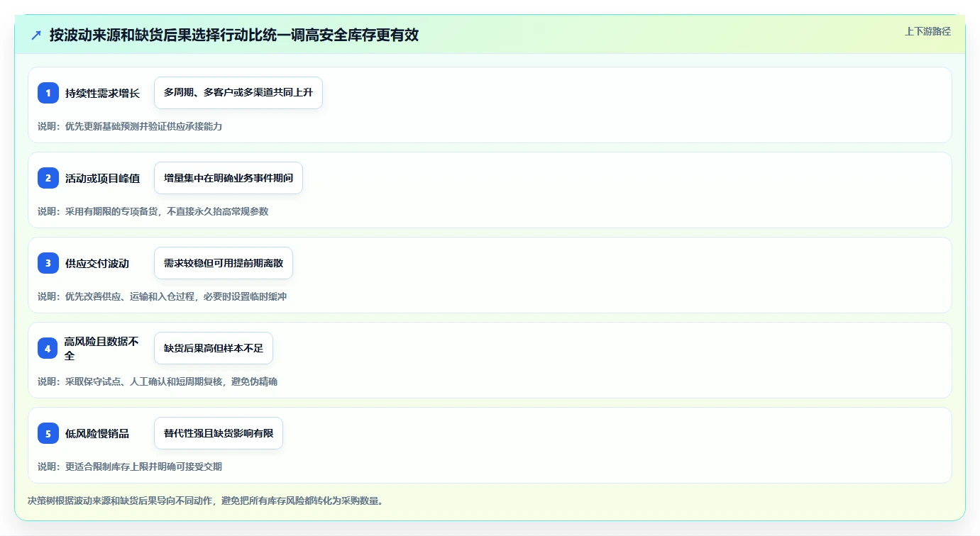The width and height of the screenshot is (980, 536).
Task: Click note 更适合限制库存上限并明确可接受交期
Action: pyautogui.click(x=143, y=467)
